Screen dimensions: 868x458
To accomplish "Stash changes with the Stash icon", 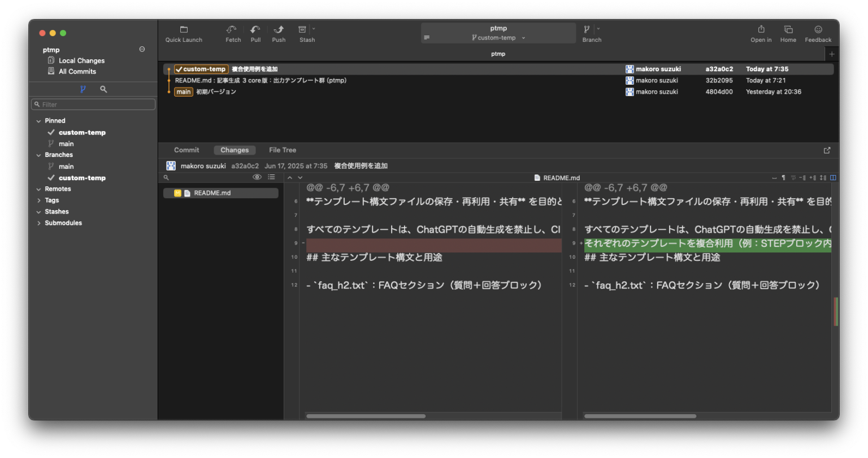I will click(x=302, y=29).
